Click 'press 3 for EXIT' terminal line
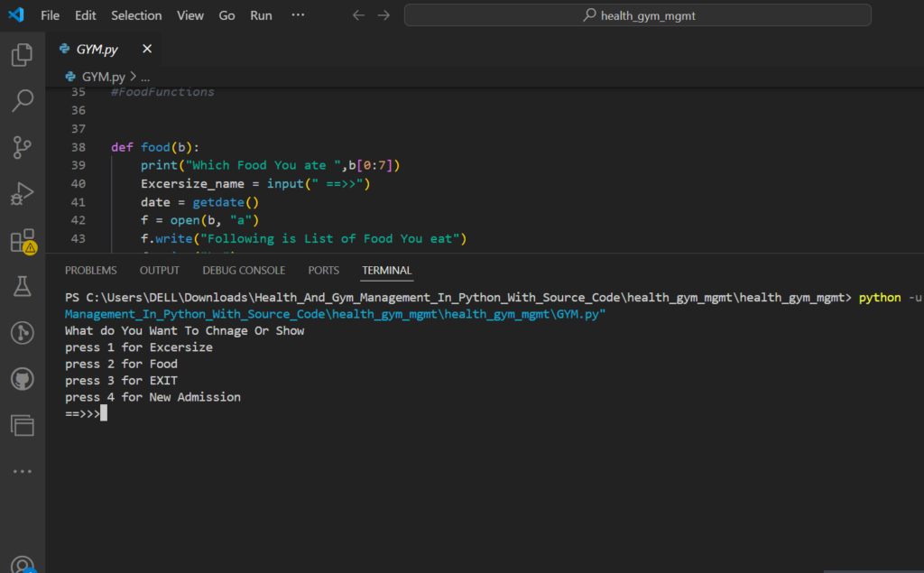Image resolution: width=924 pixels, height=573 pixels. [122, 381]
